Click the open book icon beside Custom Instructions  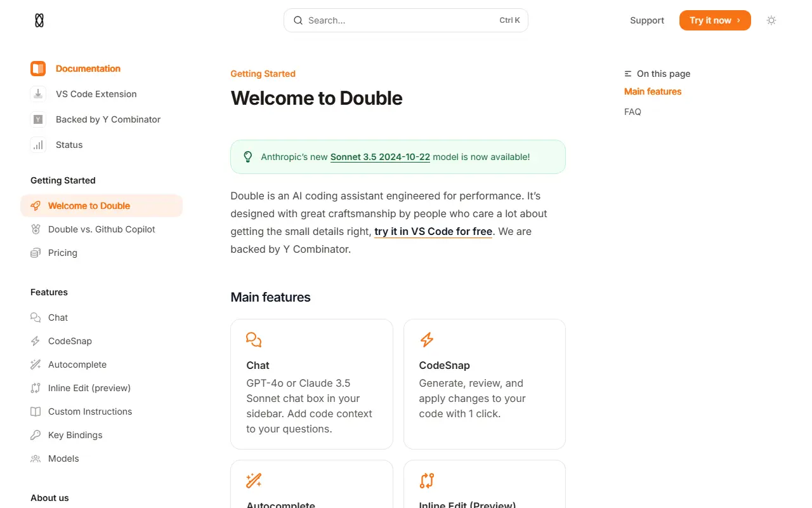36,411
